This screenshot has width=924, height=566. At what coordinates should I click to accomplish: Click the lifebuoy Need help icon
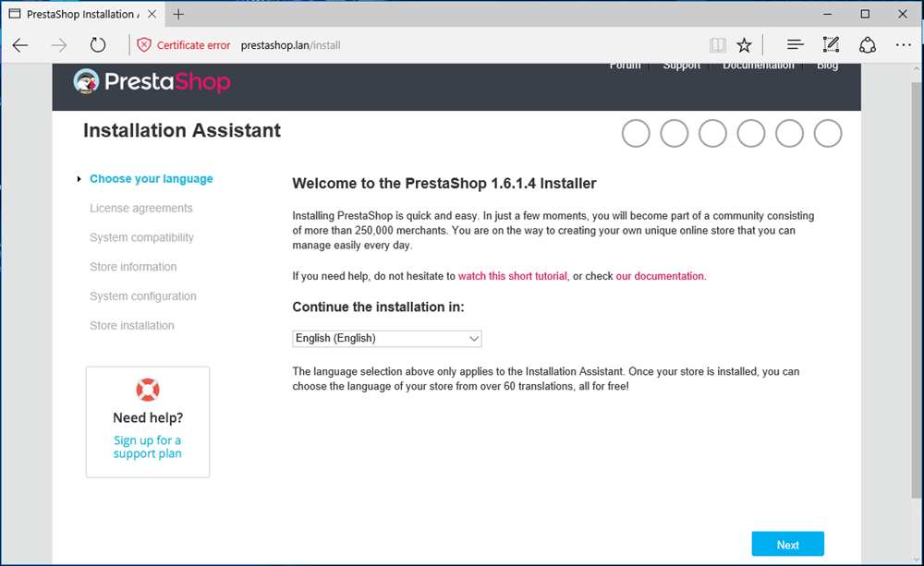[x=148, y=390]
